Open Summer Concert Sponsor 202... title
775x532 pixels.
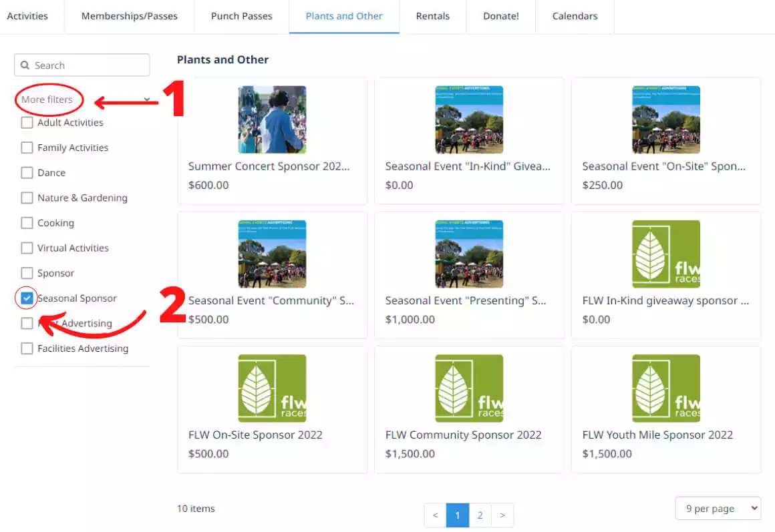[269, 166]
